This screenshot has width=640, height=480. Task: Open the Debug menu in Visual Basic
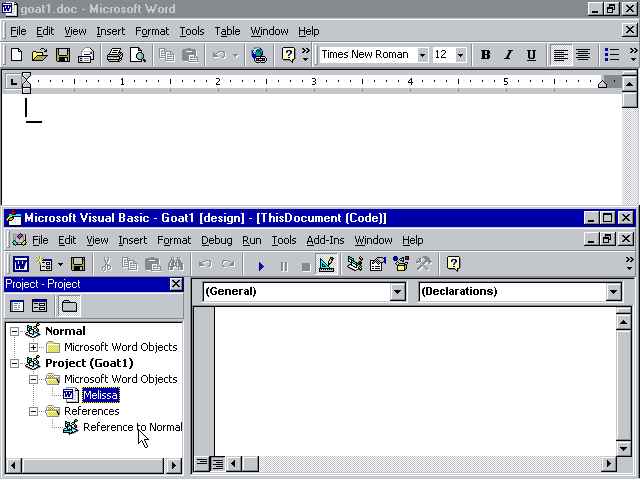click(x=217, y=240)
